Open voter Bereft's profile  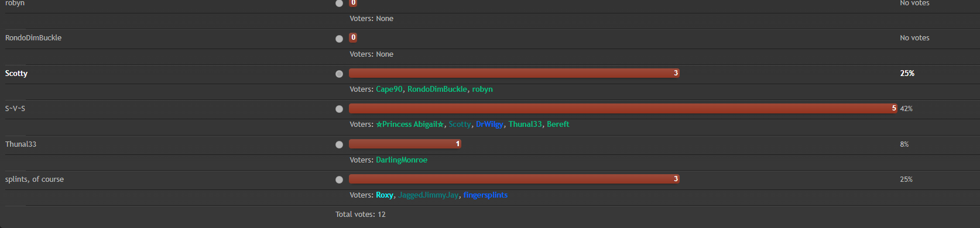pos(558,125)
